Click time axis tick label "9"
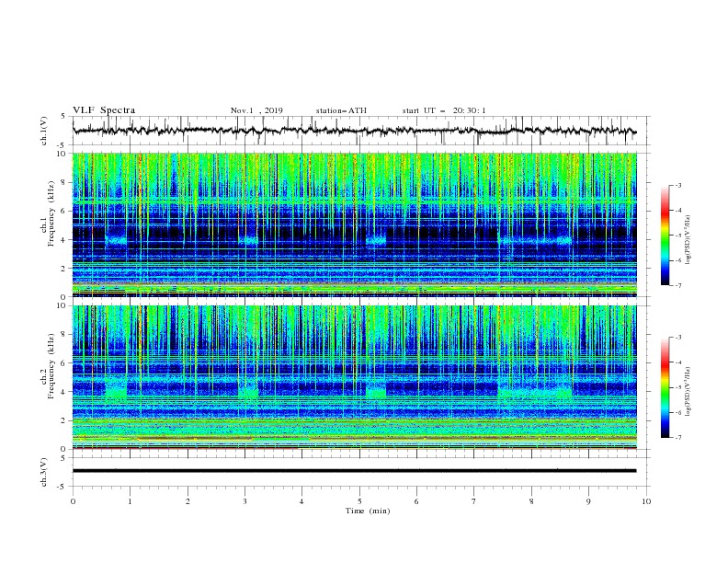The height and width of the screenshot is (563, 728). click(588, 501)
